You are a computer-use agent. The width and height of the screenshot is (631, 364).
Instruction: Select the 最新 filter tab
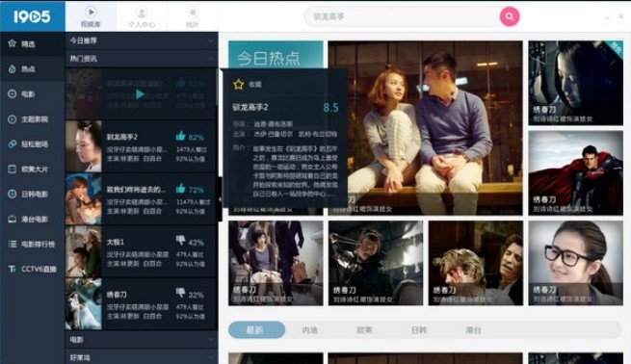pyautogui.click(x=256, y=329)
